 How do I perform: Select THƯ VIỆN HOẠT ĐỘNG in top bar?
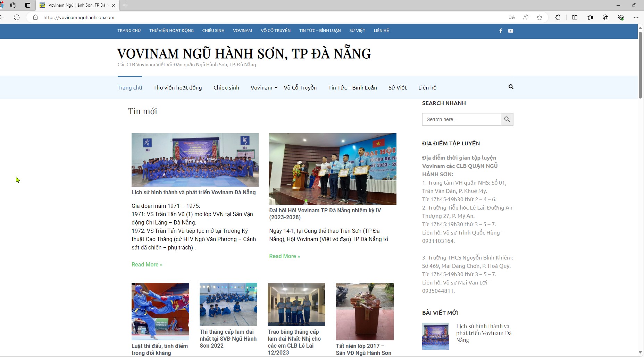coord(172,31)
